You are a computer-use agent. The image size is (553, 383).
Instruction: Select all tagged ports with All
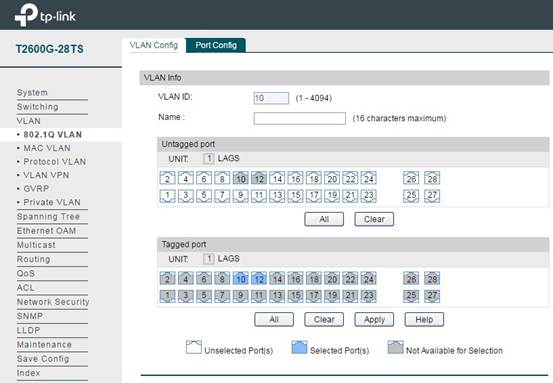tap(274, 320)
